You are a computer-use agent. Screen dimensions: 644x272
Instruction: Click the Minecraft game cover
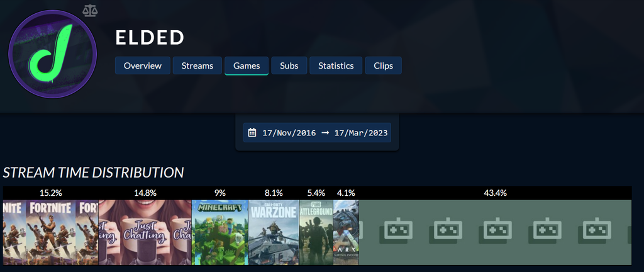click(x=219, y=232)
